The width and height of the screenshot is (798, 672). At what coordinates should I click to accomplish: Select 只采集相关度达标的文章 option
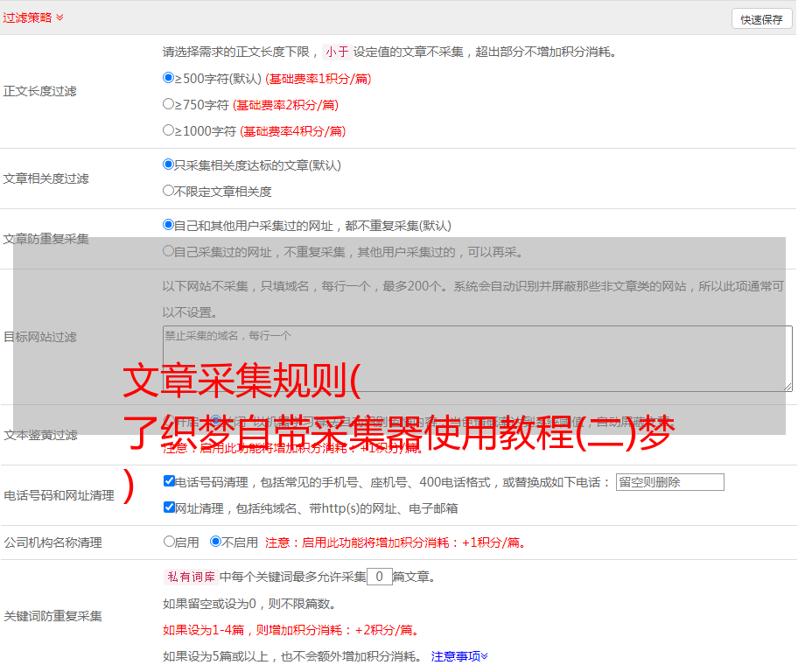tap(169, 164)
